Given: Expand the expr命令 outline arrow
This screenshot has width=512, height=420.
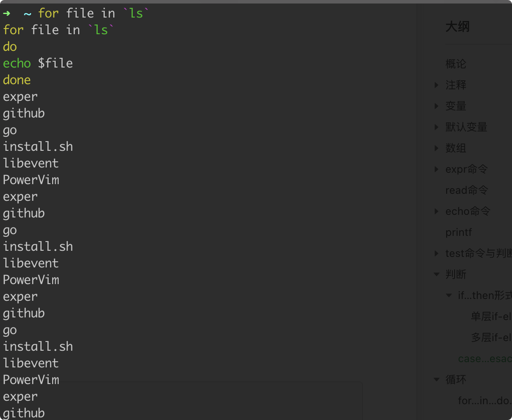Looking at the screenshot, I should pos(437,169).
